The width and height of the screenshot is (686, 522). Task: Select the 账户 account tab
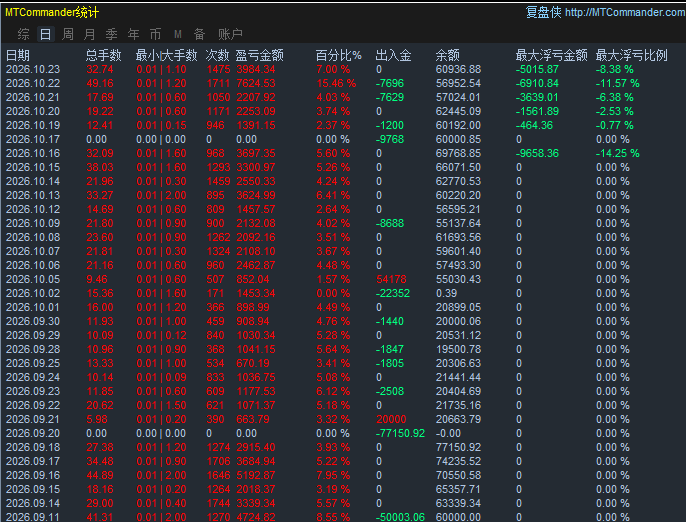pos(230,34)
